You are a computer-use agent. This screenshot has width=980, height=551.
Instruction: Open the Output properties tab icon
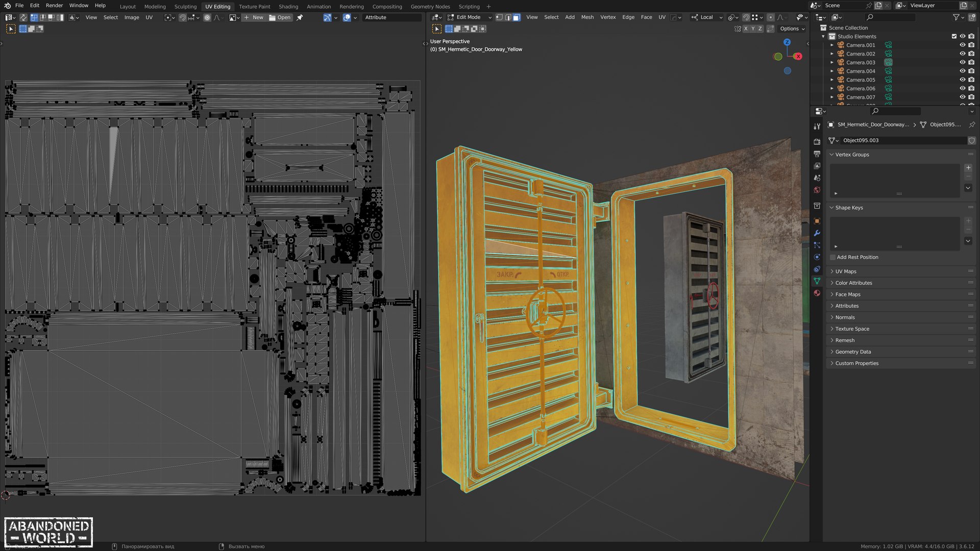pyautogui.click(x=817, y=154)
